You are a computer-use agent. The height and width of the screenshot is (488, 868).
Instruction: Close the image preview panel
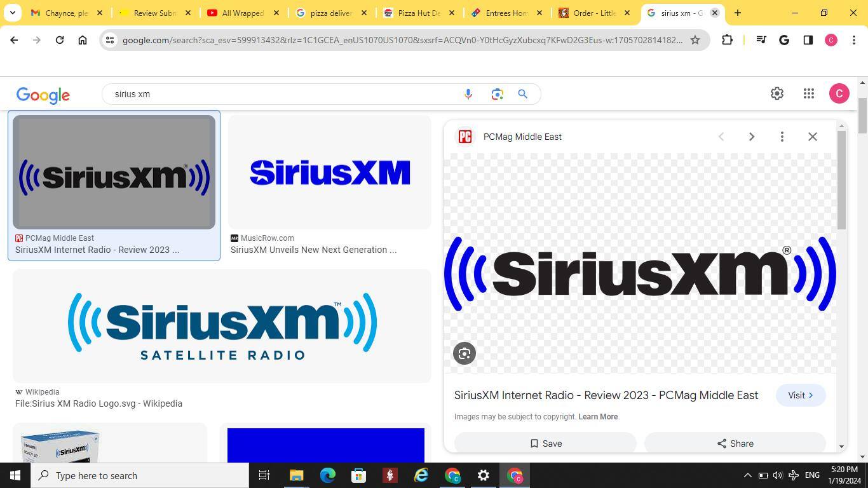click(x=812, y=137)
